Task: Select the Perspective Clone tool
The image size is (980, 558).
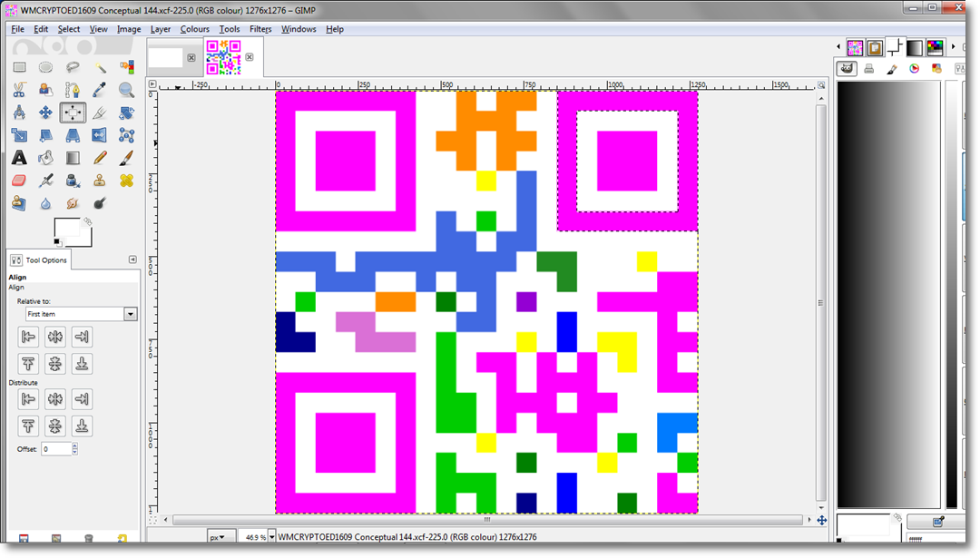Action: (x=19, y=203)
